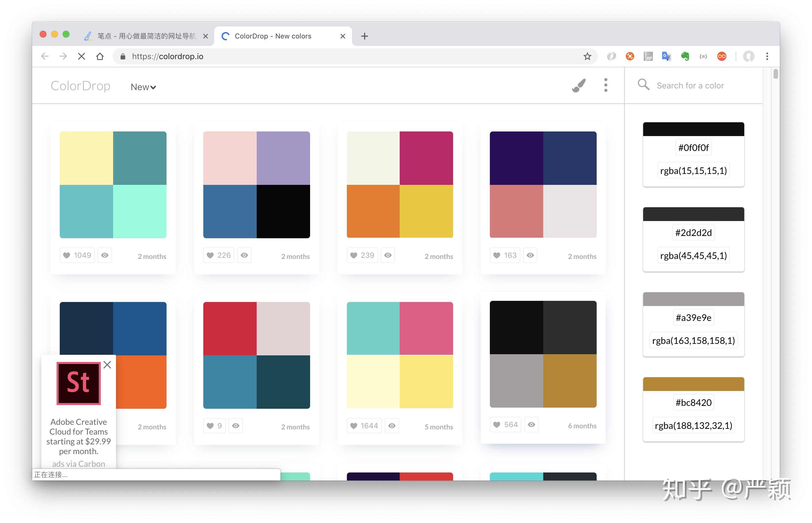Bookmark page with the star icon
Screen dimensions: 812x523
point(587,56)
